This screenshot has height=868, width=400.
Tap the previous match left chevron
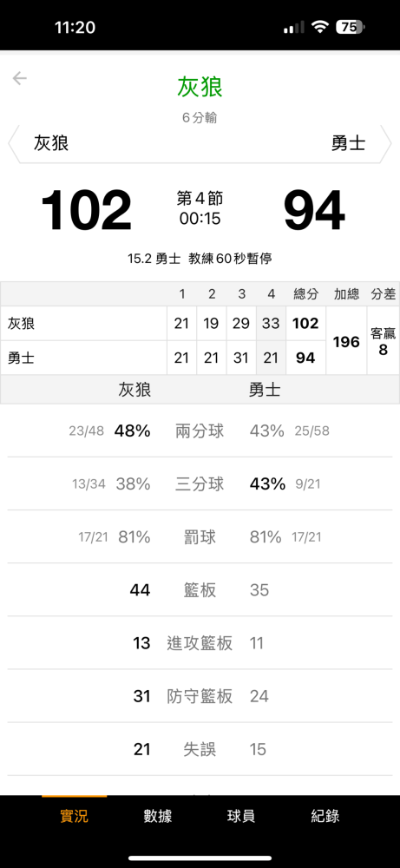pyautogui.click(x=13, y=144)
